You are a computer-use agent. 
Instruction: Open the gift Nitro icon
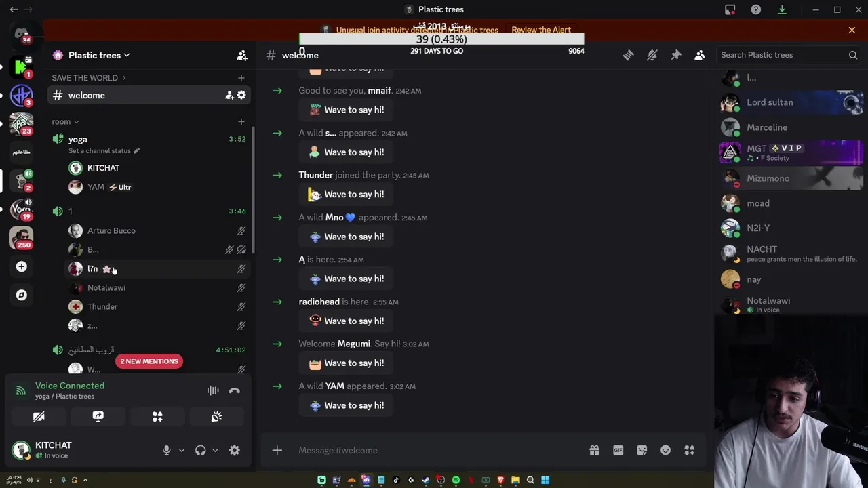coord(594,450)
